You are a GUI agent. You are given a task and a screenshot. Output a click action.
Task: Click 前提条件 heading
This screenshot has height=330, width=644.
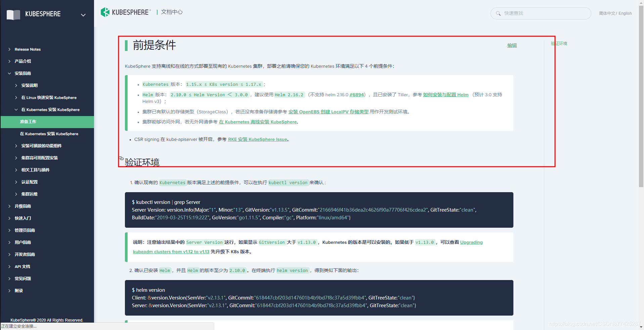[154, 45]
